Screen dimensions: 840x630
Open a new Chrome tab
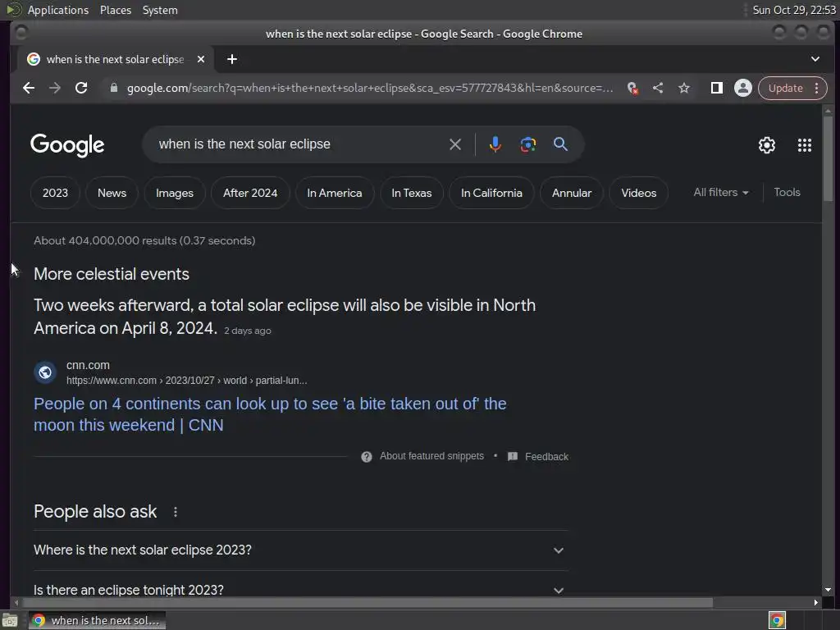(232, 59)
